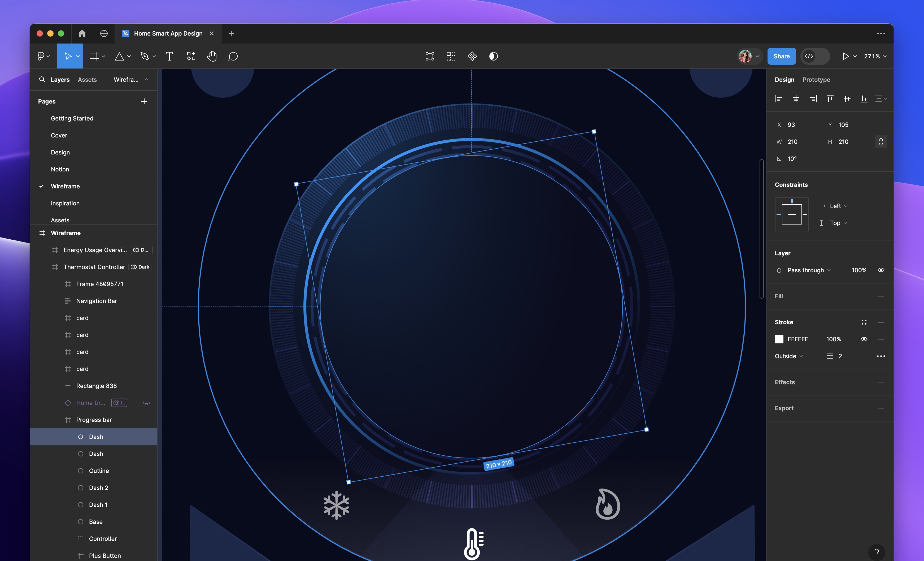924x561 pixels.
Task: Grab the Hand tool
Action: 212,56
